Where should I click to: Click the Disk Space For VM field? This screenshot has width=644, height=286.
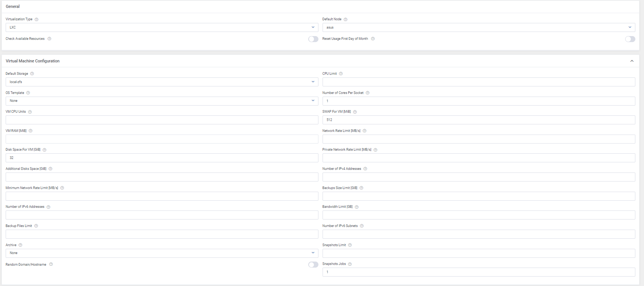pyautogui.click(x=162, y=158)
